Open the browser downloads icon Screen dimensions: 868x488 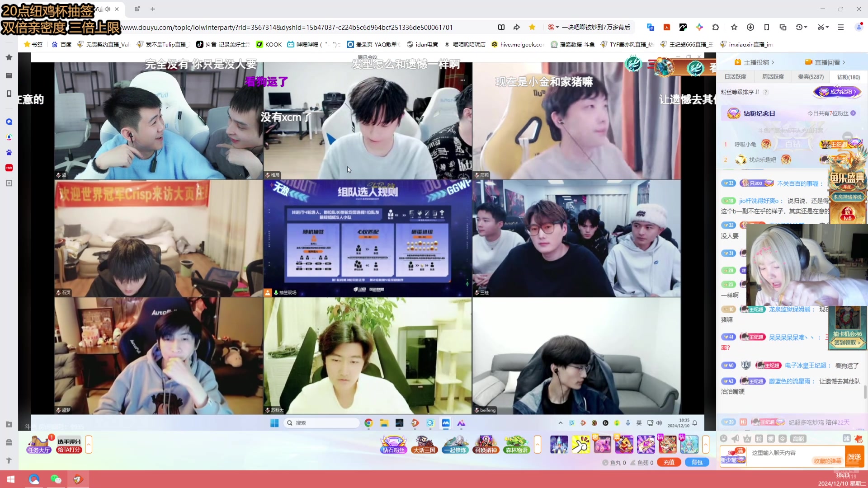[x=750, y=28]
